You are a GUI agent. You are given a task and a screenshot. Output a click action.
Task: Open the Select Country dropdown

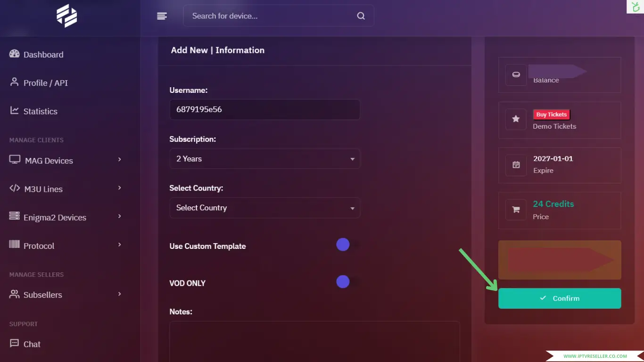click(264, 208)
